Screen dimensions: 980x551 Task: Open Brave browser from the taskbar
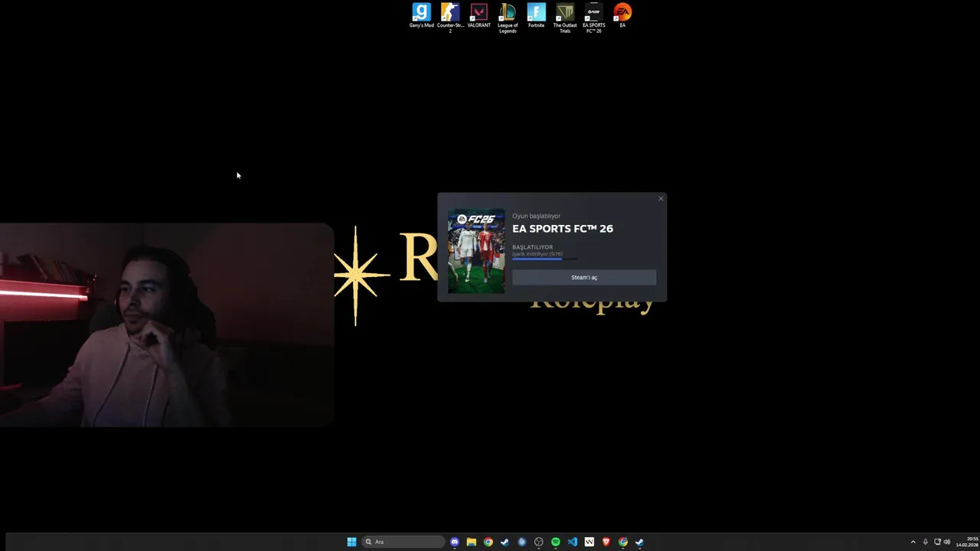[606, 542]
